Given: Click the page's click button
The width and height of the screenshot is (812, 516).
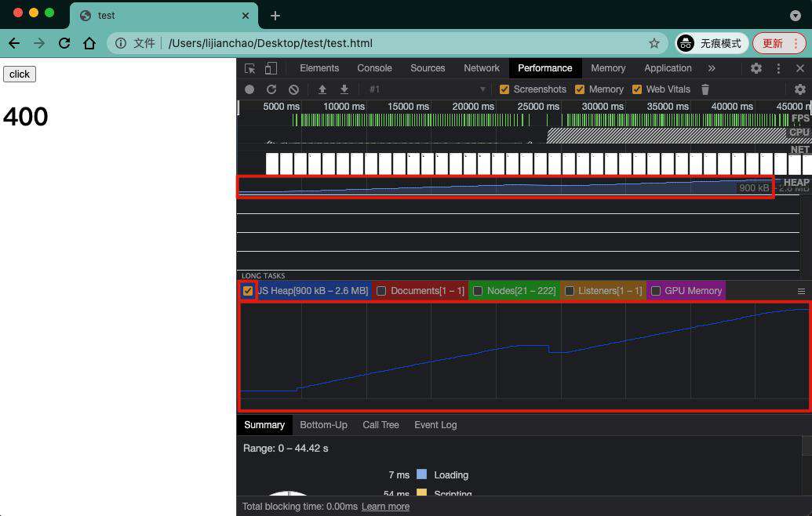Looking at the screenshot, I should click(19, 74).
